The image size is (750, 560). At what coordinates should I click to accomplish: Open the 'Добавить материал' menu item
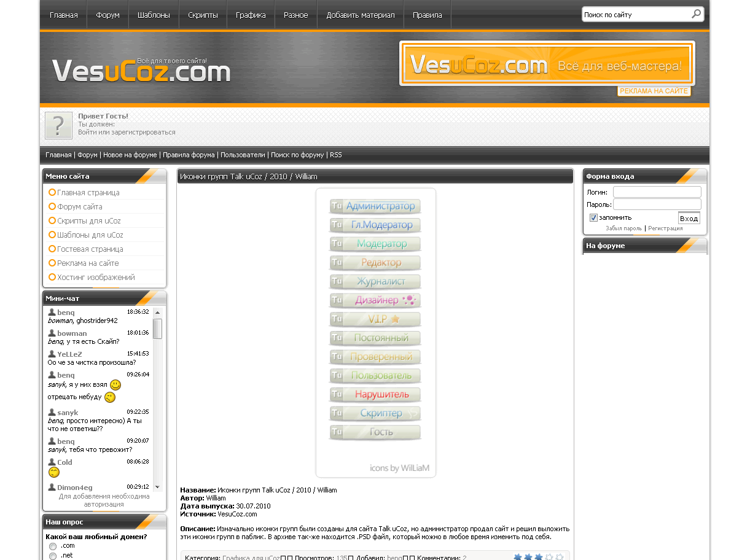(x=361, y=15)
